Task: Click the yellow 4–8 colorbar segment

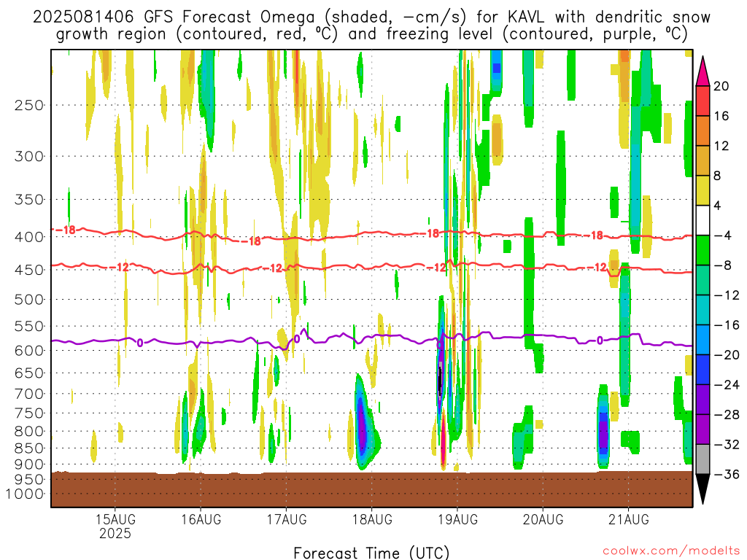Action: [703, 190]
